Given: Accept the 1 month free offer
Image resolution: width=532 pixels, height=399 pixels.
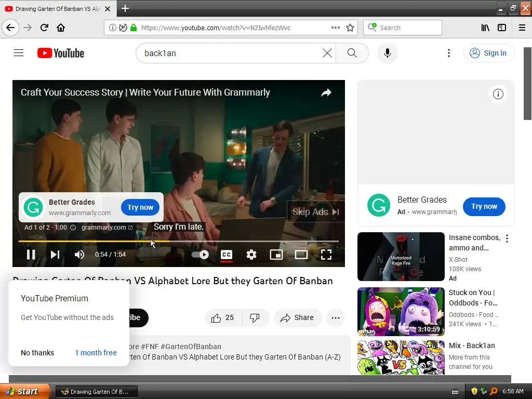Looking at the screenshot, I should click(96, 353).
